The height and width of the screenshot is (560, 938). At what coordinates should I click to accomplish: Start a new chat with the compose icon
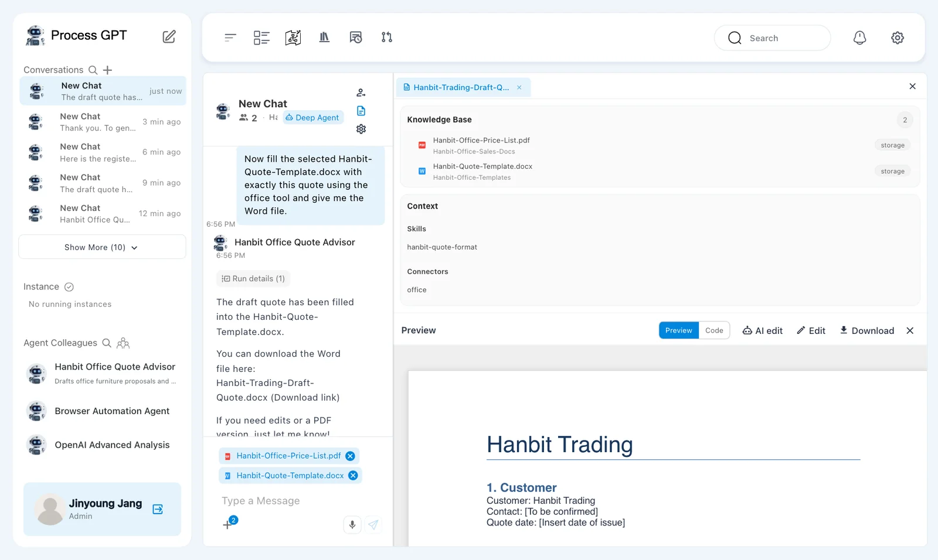pyautogui.click(x=169, y=37)
